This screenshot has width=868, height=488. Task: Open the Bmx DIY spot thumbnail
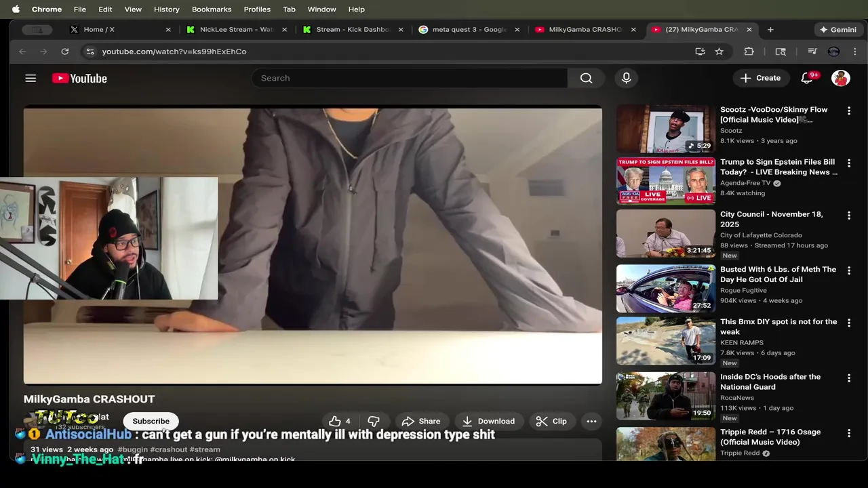coord(665,341)
